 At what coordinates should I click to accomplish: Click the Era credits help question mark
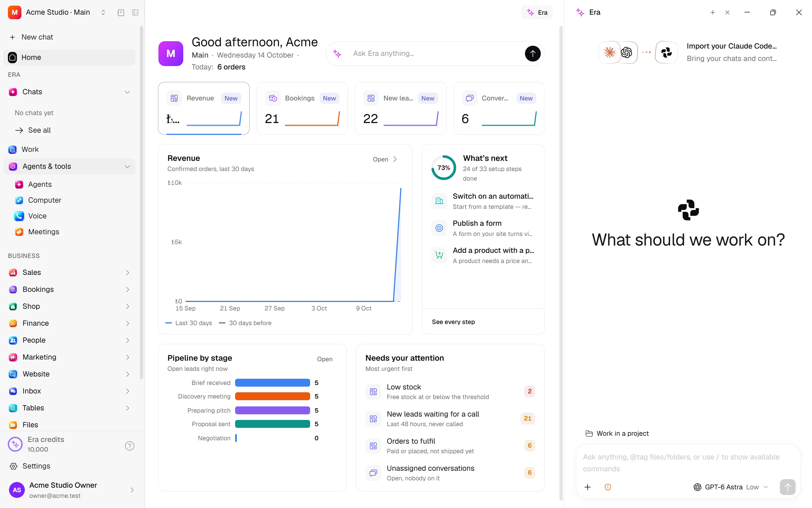tap(129, 446)
